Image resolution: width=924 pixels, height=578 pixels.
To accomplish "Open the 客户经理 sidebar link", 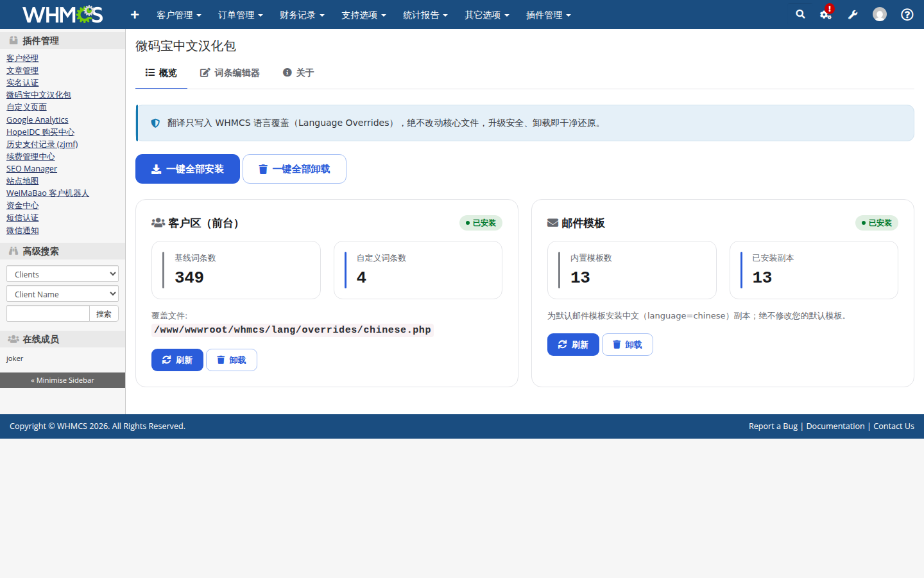I will [x=22, y=58].
